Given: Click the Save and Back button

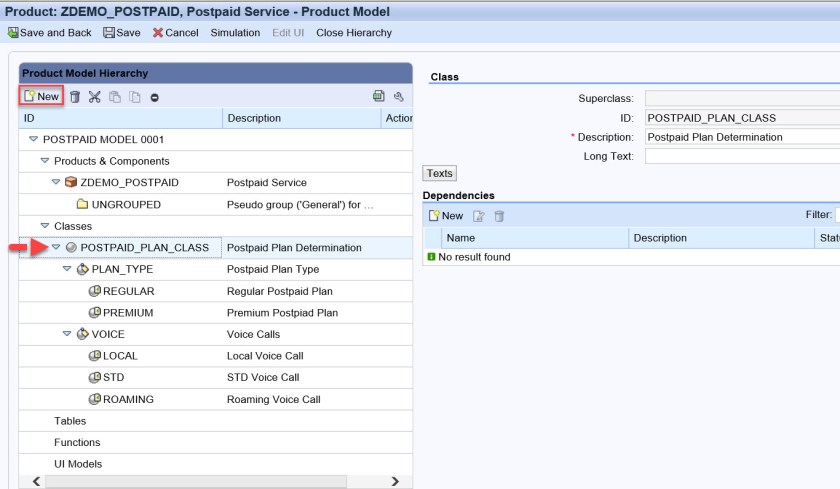Looking at the screenshot, I should click(50, 33).
